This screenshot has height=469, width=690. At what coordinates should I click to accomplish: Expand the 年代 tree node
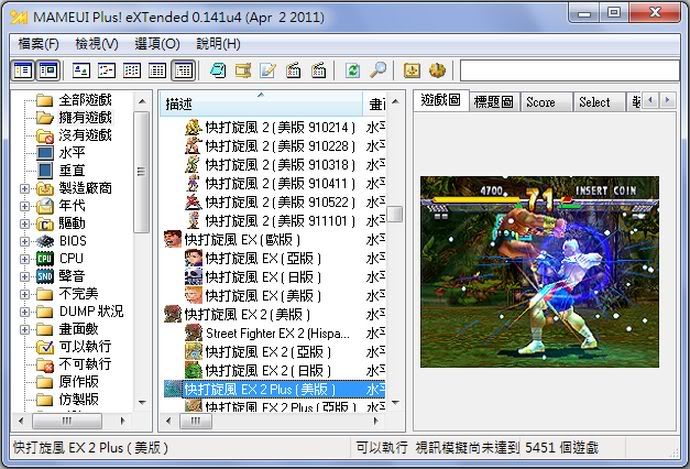point(25,206)
